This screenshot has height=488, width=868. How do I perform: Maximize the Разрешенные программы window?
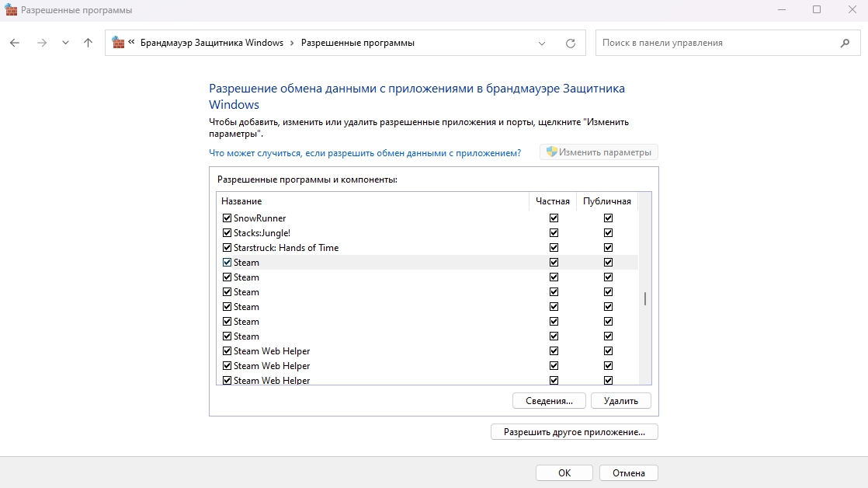[x=817, y=10]
